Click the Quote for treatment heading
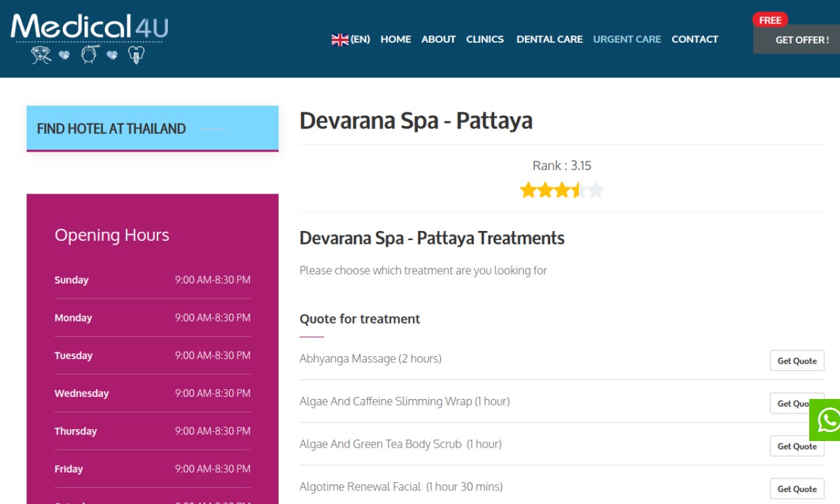This screenshot has height=504, width=840. (x=360, y=319)
